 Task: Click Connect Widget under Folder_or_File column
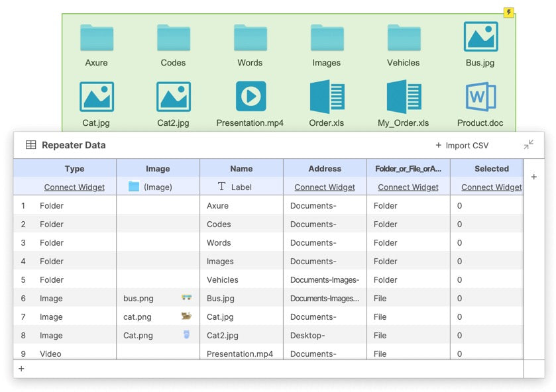408,187
